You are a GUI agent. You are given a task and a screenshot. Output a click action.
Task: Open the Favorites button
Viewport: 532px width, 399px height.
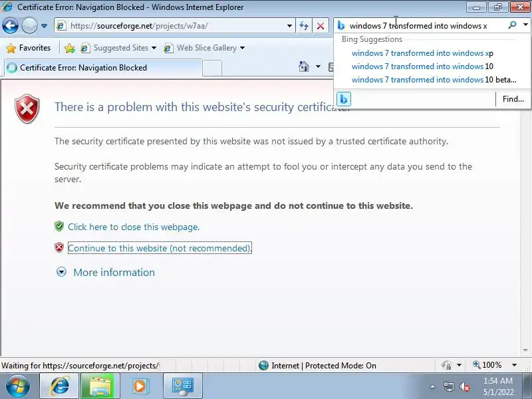[x=29, y=48]
